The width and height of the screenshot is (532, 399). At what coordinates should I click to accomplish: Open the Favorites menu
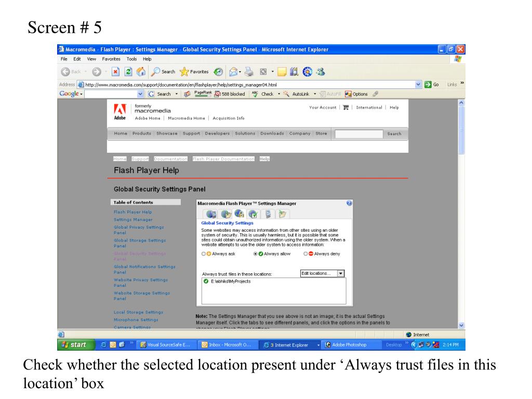(111, 59)
